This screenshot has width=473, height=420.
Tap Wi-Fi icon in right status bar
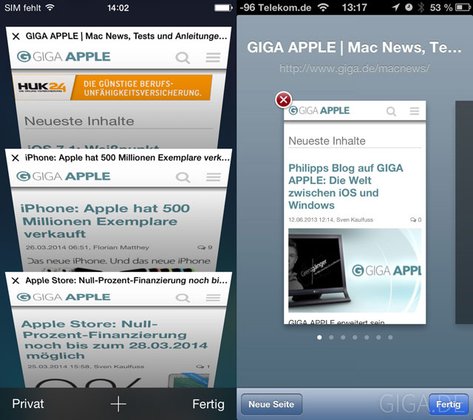pyautogui.click(x=323, y=7)
